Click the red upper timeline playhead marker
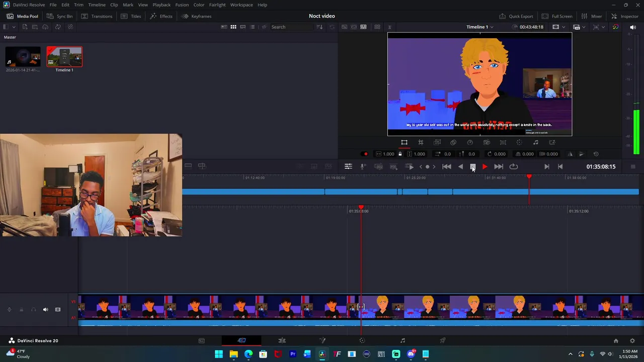Screen dimensions: 644x362 529,176
